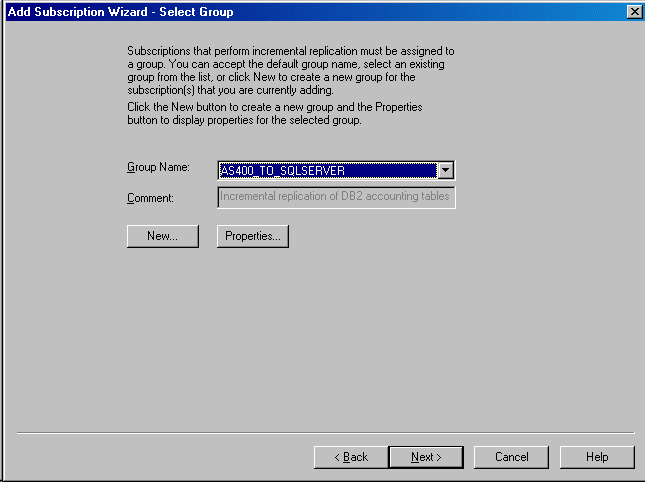
Task: Cancel the Add Subscription Wizard
Action: [511, 457]
